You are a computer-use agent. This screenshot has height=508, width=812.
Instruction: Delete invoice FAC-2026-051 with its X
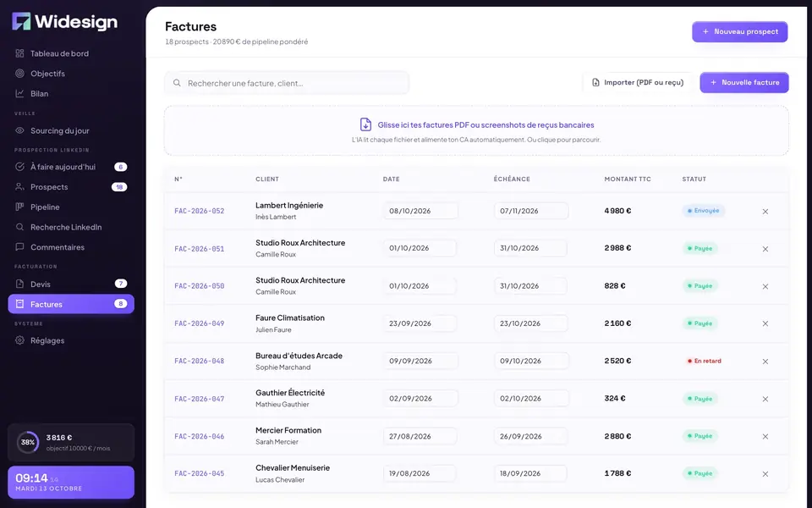click(x=765, y=249)
